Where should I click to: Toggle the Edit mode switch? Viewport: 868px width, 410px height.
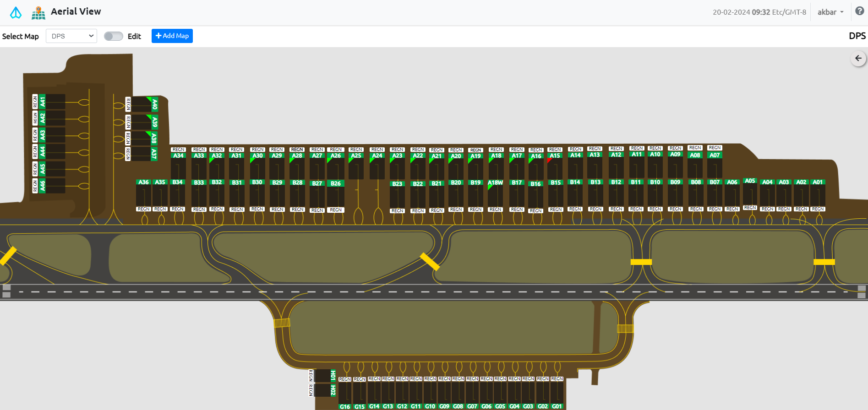click(x=113, y=36)
